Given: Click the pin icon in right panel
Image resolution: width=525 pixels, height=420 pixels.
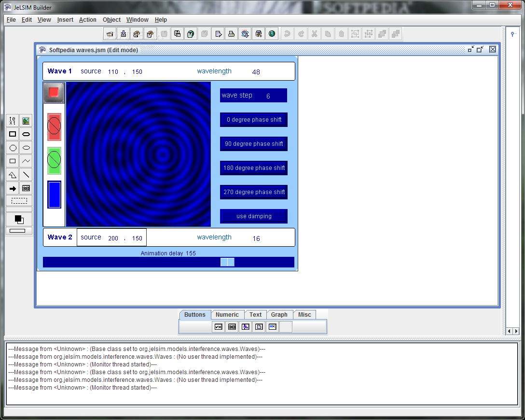Looking at the screenshot, I should pos(512,34).
